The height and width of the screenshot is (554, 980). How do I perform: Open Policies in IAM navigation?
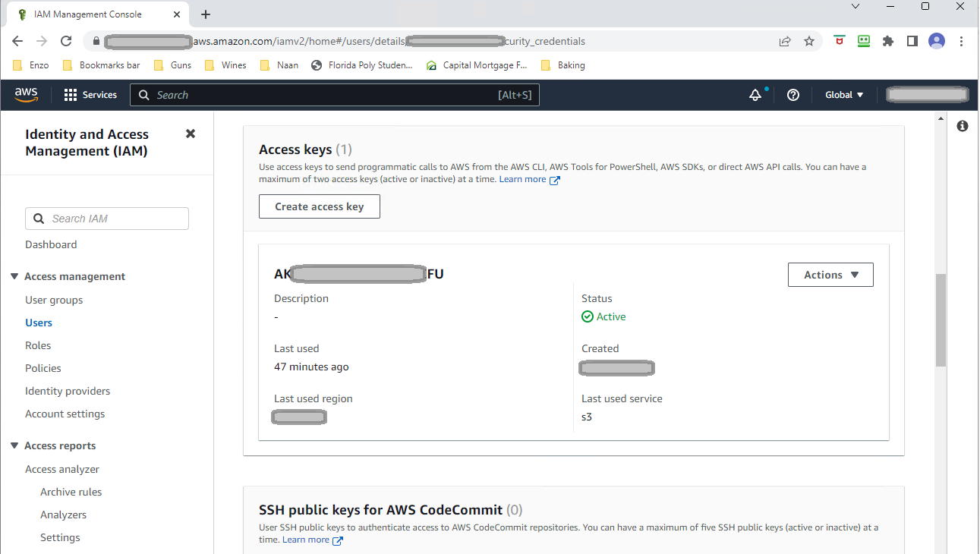pos(43,368)
